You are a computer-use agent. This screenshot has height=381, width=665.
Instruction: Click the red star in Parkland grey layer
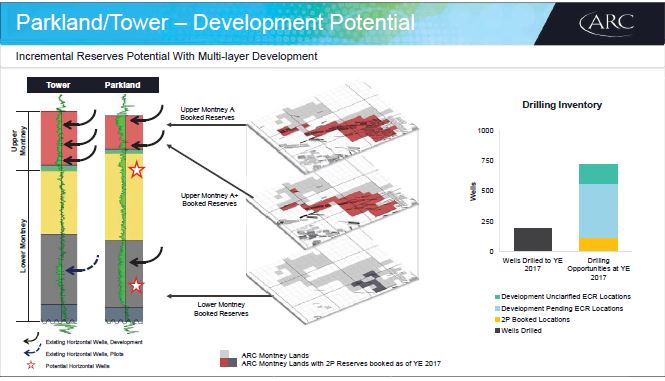[136, 285]
